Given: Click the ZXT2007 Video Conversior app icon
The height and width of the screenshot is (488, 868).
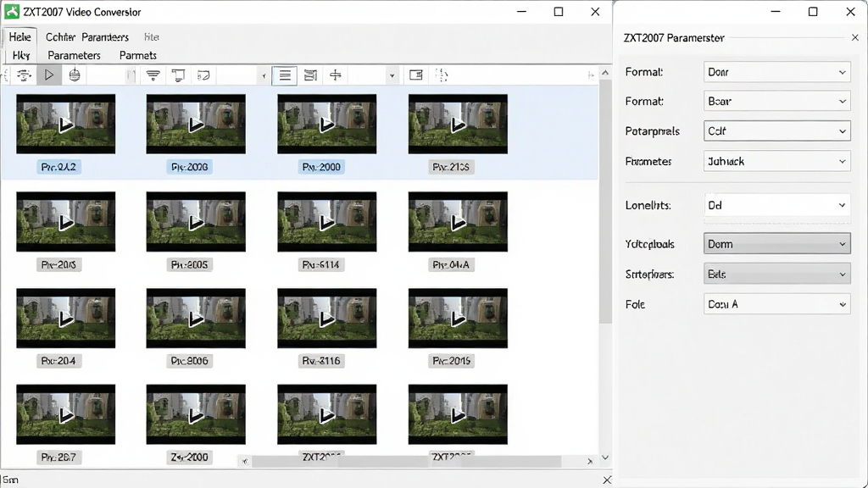Looking at the screenshot, I should [x=12, y=12].
